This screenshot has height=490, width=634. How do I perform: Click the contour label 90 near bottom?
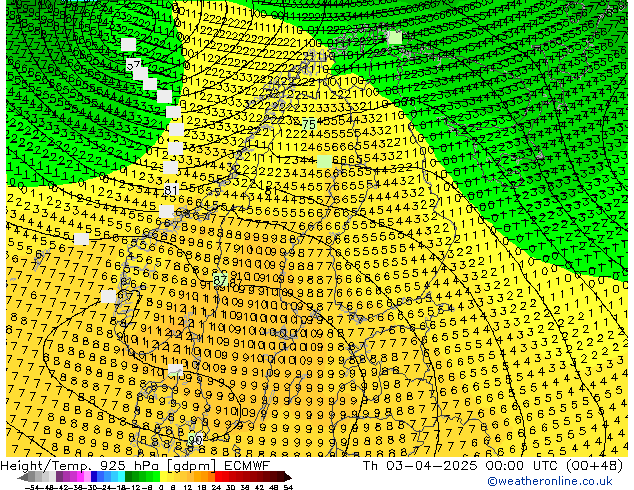click(x=195, y=439)
